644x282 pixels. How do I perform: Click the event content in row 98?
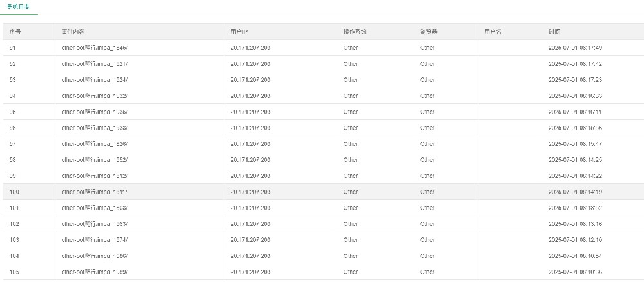(x=95, y=160)
